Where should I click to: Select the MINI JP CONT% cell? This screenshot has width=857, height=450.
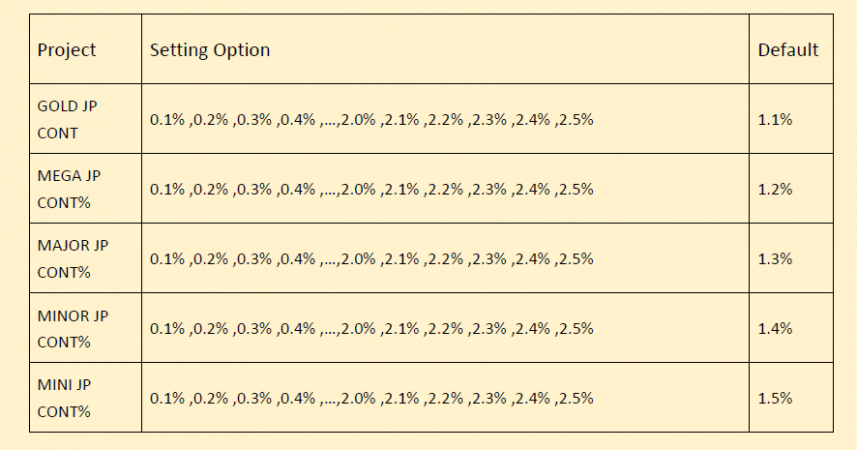click(65, 397)
